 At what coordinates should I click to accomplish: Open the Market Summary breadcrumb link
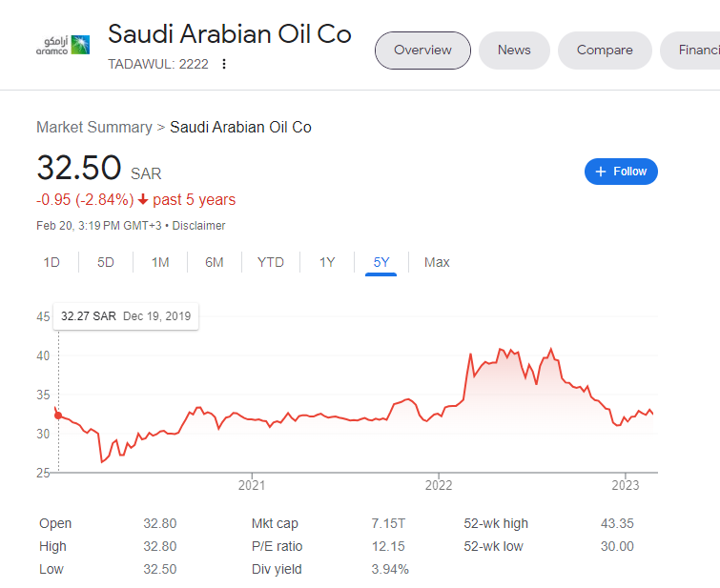[x=94, y=127]
